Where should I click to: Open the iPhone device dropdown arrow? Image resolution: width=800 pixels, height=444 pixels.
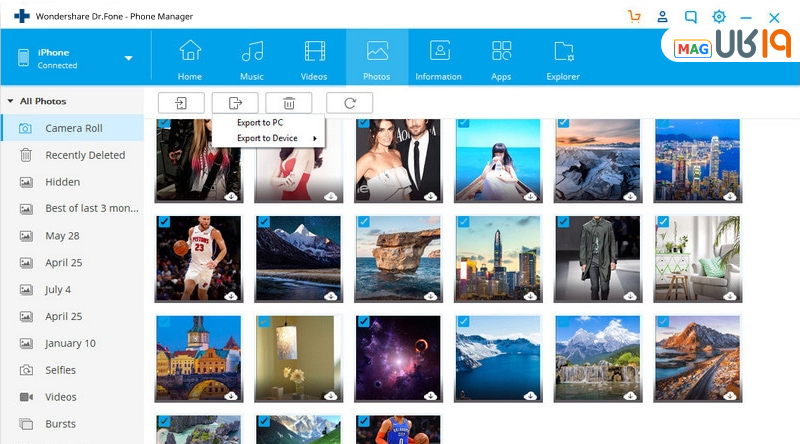[x=128, y=58]
